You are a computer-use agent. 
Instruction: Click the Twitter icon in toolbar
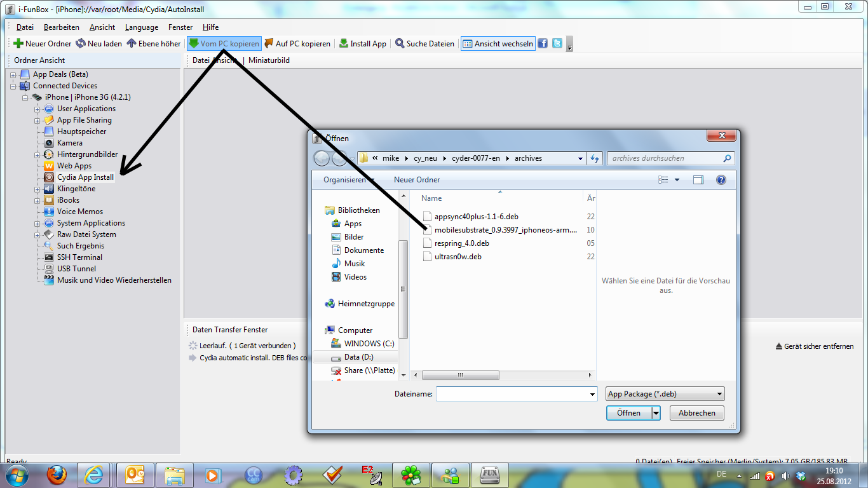click(557, 43)
